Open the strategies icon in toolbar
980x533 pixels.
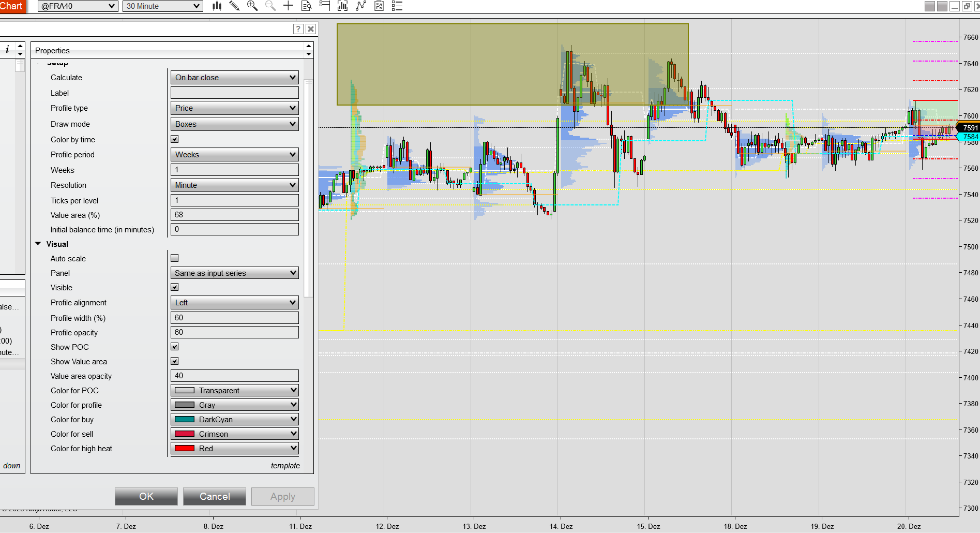click(x=379, y=6)
